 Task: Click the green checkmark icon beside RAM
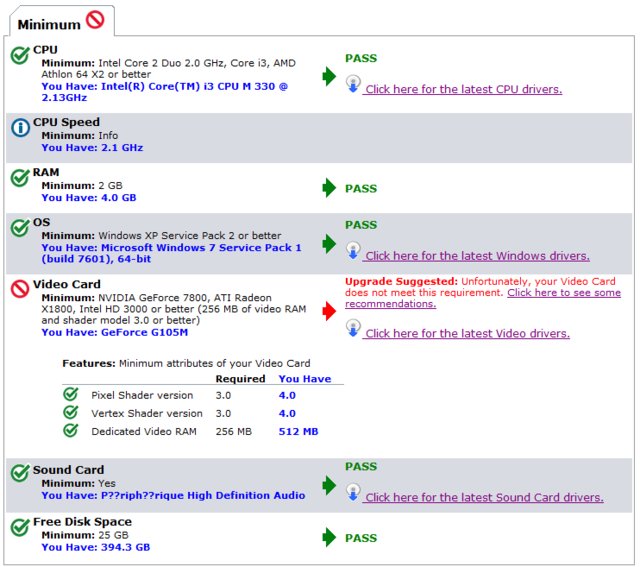[19, 178]
